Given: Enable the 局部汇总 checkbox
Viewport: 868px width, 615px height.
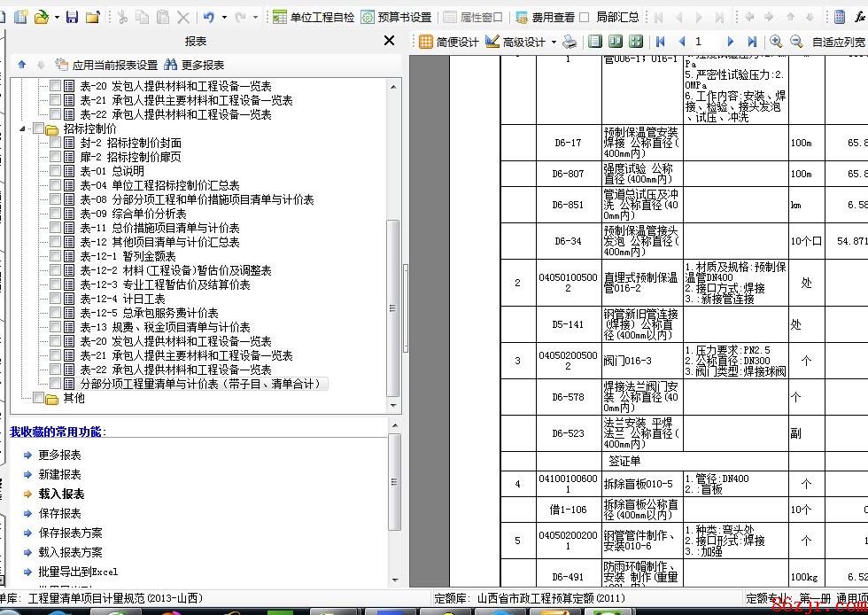Looking at the screenshot, I should pyautogui.click(x=585, y=17).
